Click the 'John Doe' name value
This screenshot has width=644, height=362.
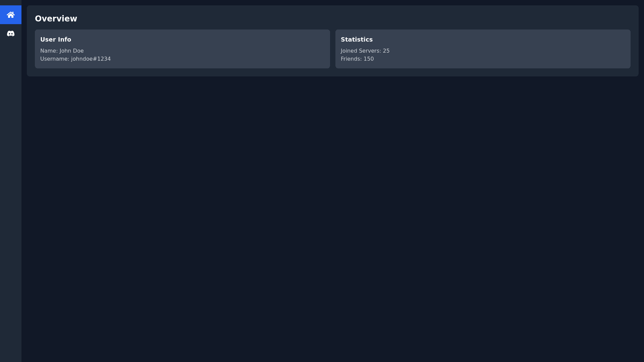click(71, 51)
